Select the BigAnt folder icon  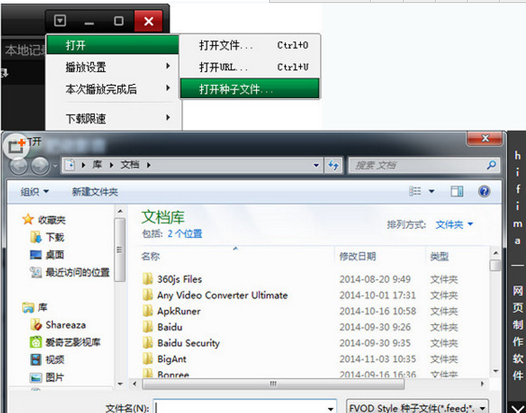coord(148,359)
